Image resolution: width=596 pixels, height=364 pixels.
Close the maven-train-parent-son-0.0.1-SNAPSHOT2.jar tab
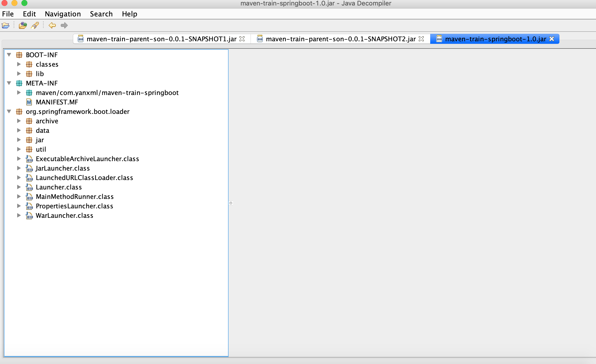pyautogui.click(x=421, y=39)
